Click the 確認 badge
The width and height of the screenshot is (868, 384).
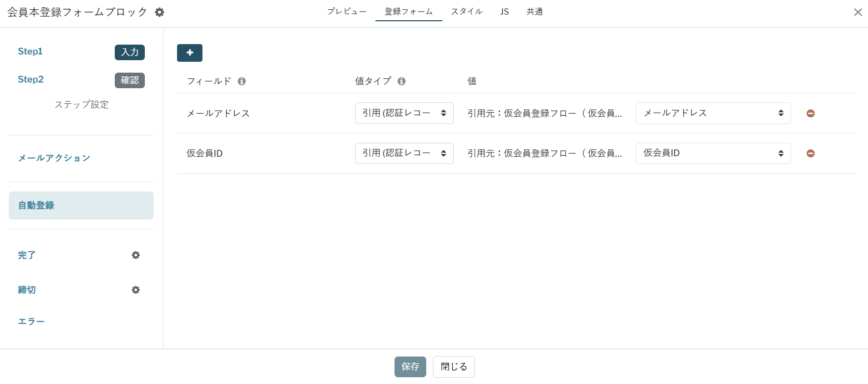pyautogui.click(x=130, y=80)
